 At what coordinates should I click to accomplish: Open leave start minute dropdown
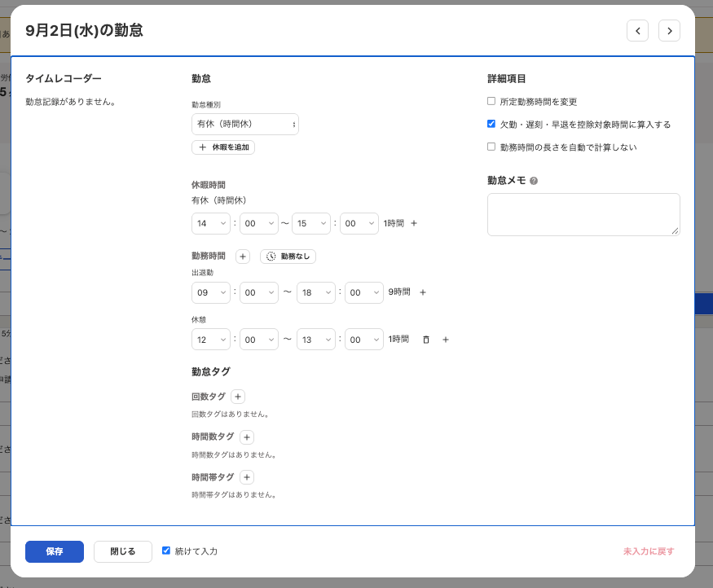click(x=259, y=224)
